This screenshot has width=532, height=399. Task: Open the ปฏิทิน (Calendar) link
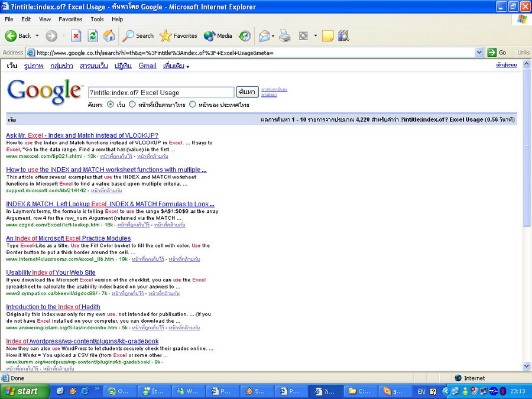pos(123,66)
